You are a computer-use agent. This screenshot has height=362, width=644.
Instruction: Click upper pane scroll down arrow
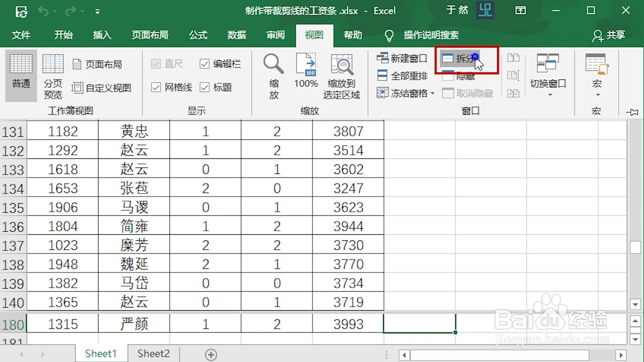coord(634,304)
